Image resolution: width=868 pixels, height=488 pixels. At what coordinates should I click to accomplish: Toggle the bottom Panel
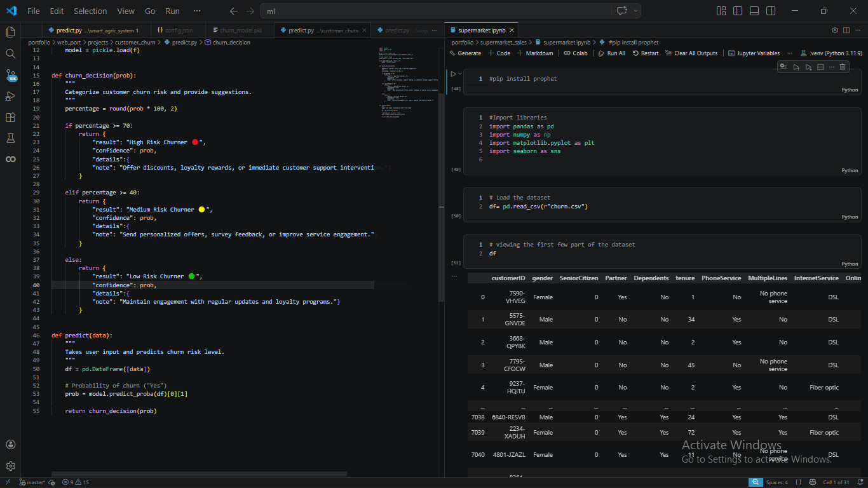754,11
